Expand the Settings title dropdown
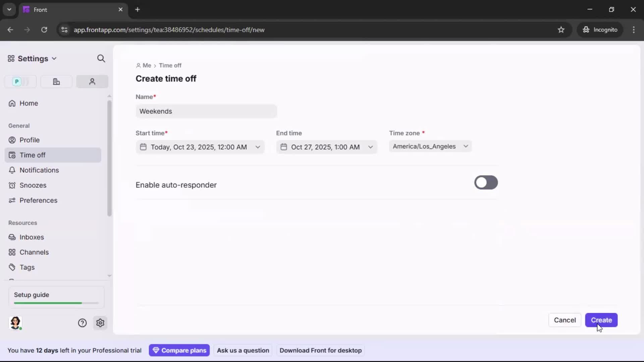This screenshot has width=644, height=362. (54, 58)
